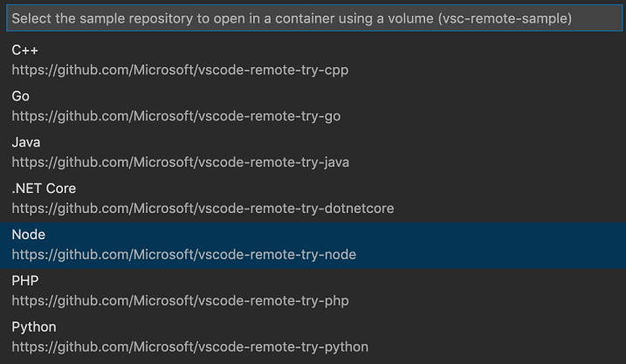The width and height of the screenshot is (626, 364).
Task: Click the vscode-remote-try-dotnetcore URL
Action: pos(203,209)
